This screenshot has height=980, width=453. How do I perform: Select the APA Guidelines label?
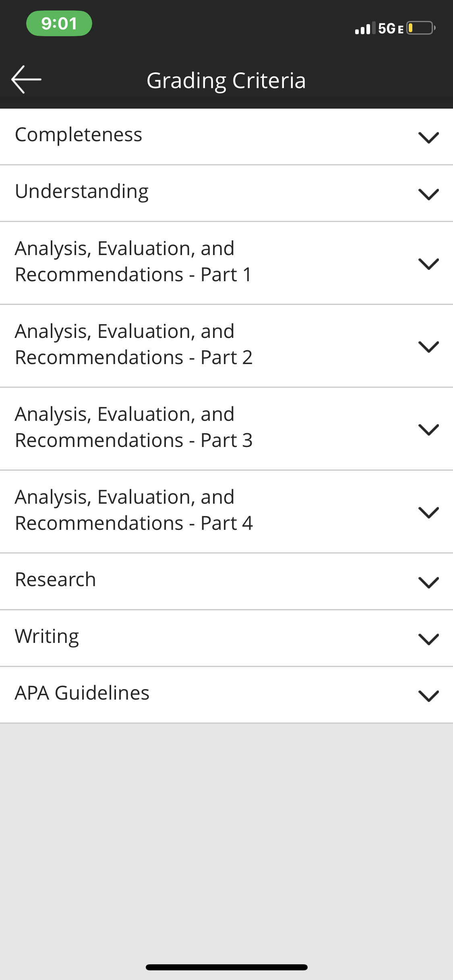coord(82,693)
